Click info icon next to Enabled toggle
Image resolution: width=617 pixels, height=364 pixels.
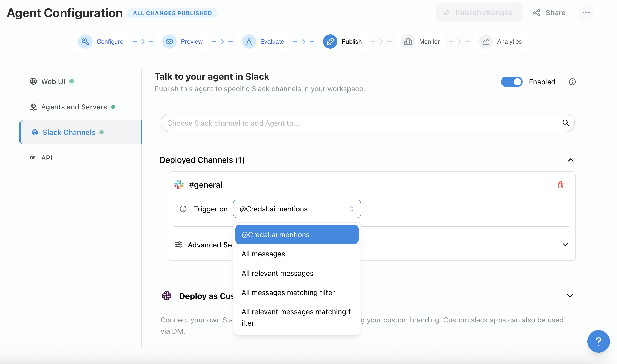pyautogui.click(x=572, y=82)
